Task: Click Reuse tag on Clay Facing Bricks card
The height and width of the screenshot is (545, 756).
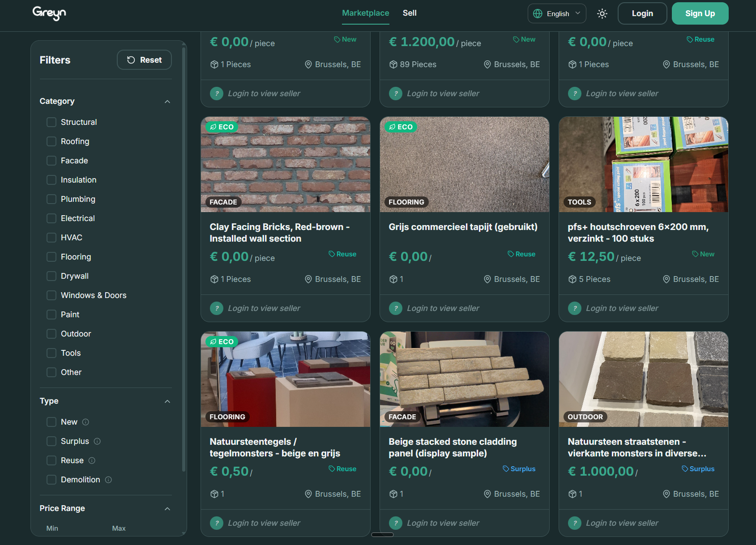Action: [342, 254]
